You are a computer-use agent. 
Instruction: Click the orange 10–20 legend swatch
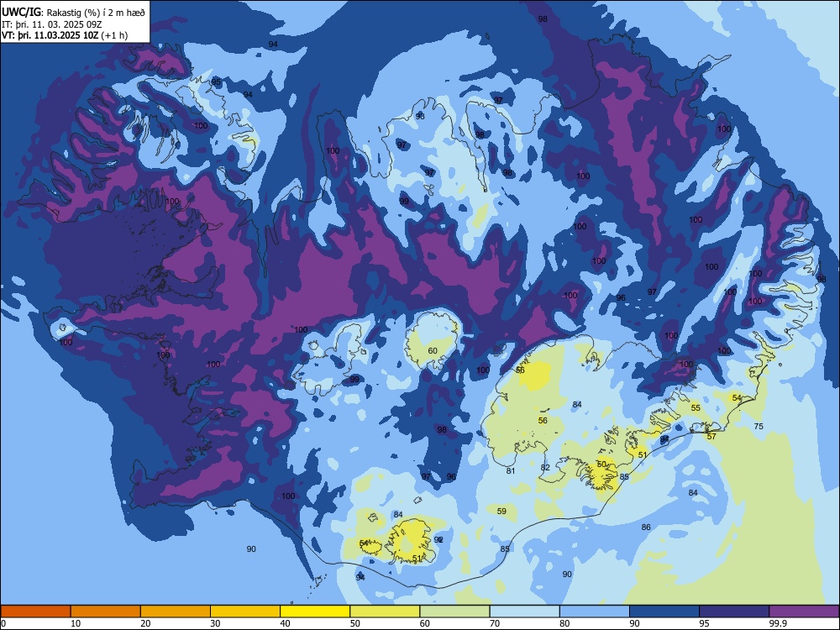tap(106, 612)
